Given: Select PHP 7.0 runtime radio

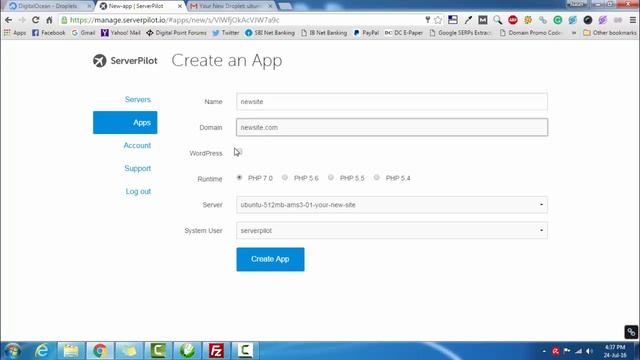Looking at the screenshot, I should click(x=239, y=178).
